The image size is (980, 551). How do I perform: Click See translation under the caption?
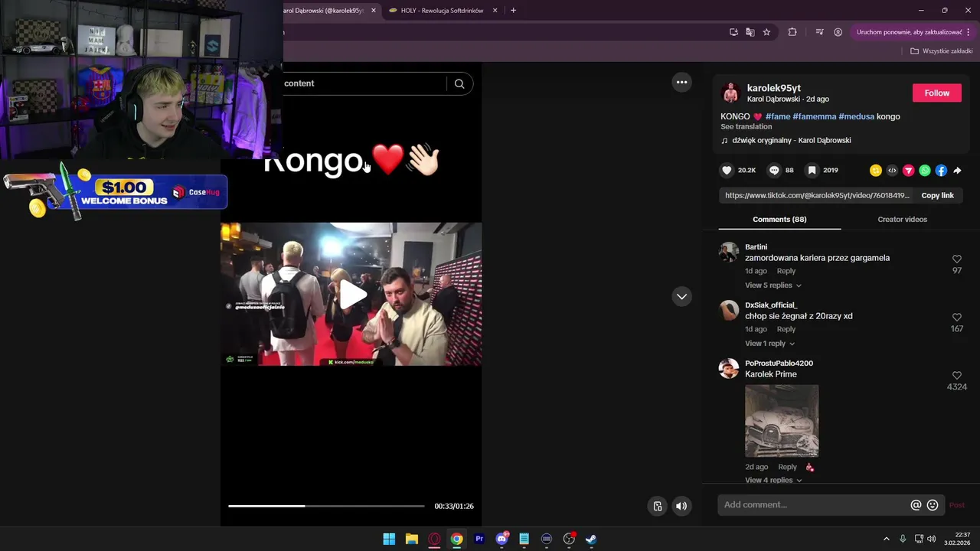pyautogui.click(x=746, y=127)
